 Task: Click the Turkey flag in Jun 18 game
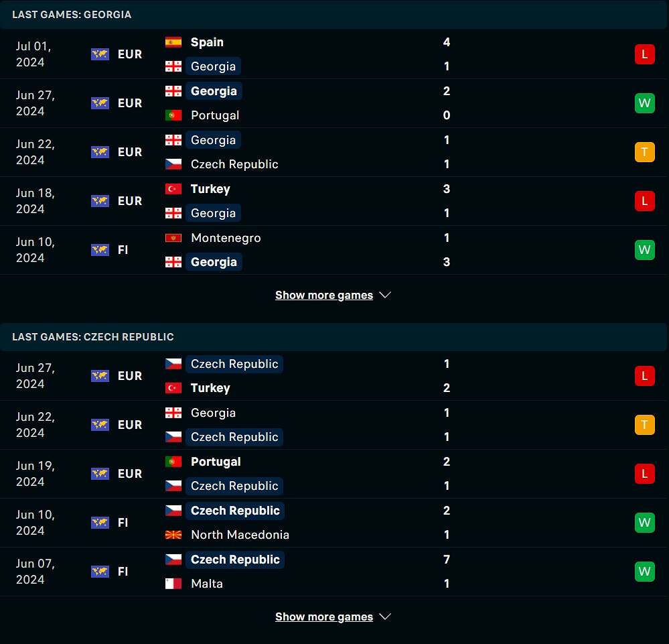173,189
